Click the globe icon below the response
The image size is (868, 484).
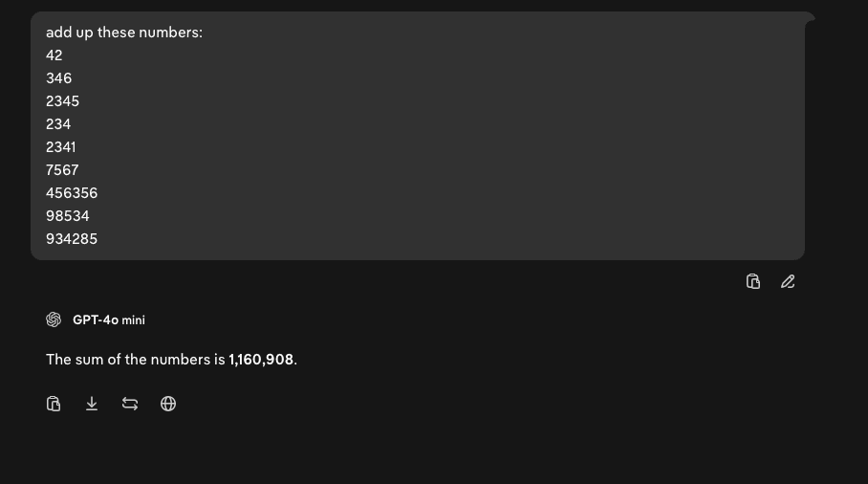pyautogui.click(x=168, y=404)
